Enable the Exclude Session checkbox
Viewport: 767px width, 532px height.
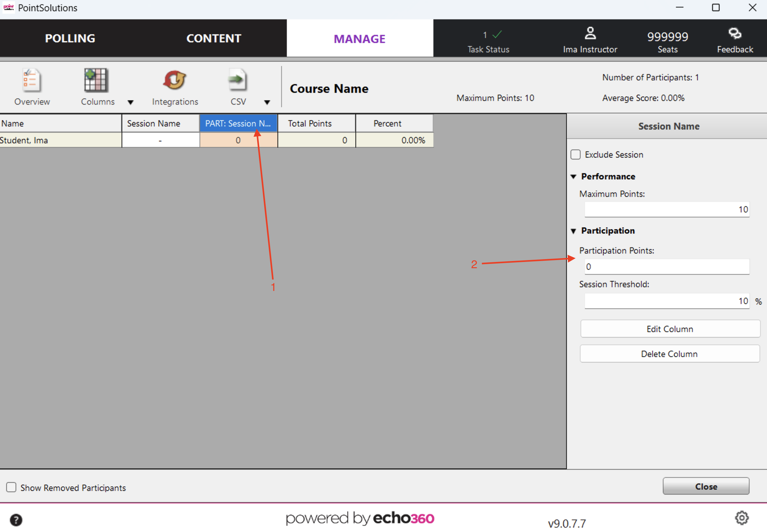click(576, 155)
